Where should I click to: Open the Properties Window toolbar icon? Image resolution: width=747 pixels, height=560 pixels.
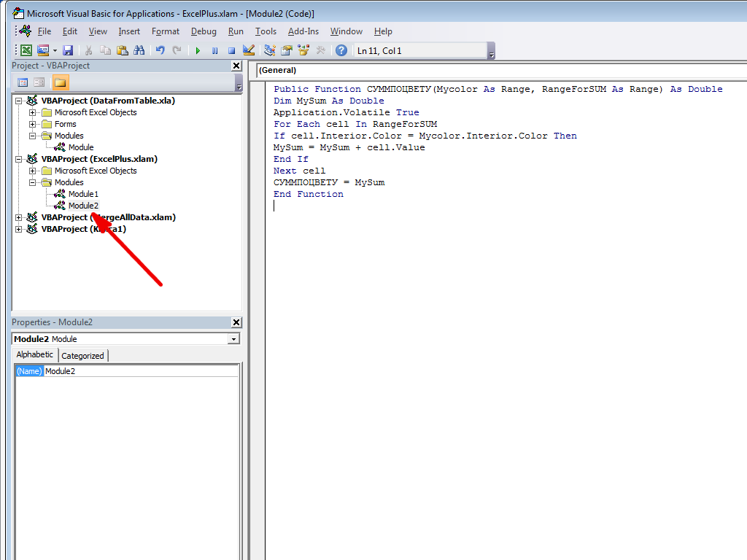pos(287,50)
